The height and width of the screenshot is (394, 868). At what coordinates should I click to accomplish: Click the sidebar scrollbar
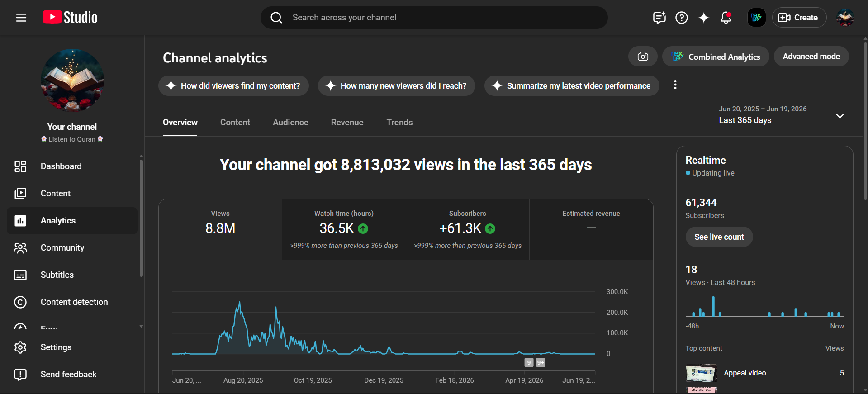pyautogui.click(x=141, y=217)
